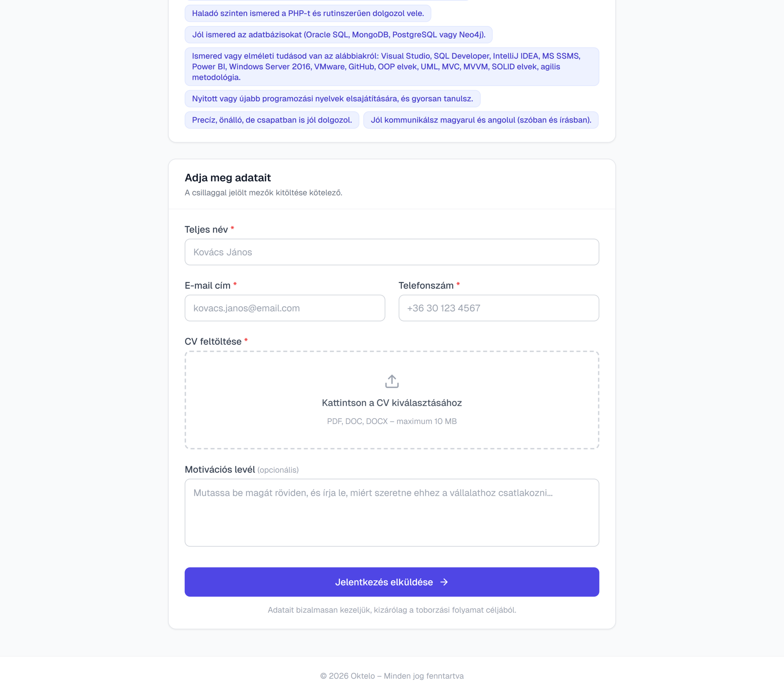Select the database knowledge tag mentioning MongoDB
Viewport: 784px width, 694px height.
point(338,35)
